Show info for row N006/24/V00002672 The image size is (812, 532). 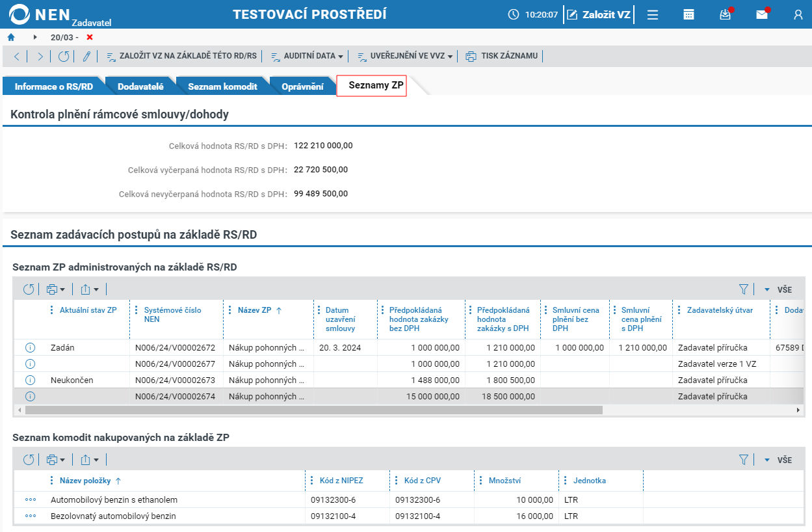click(x=30, y=348)
